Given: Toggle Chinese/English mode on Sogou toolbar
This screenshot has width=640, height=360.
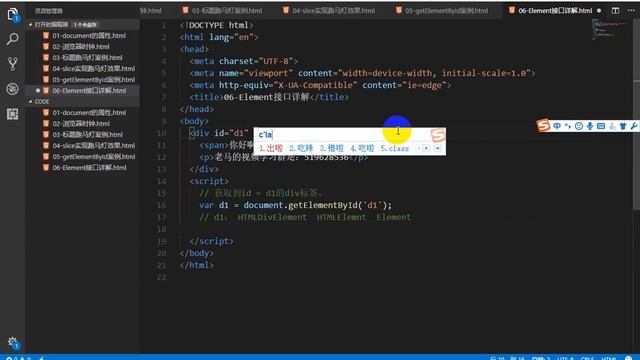Looking at the screenshot, I should [x=557, y=126].
